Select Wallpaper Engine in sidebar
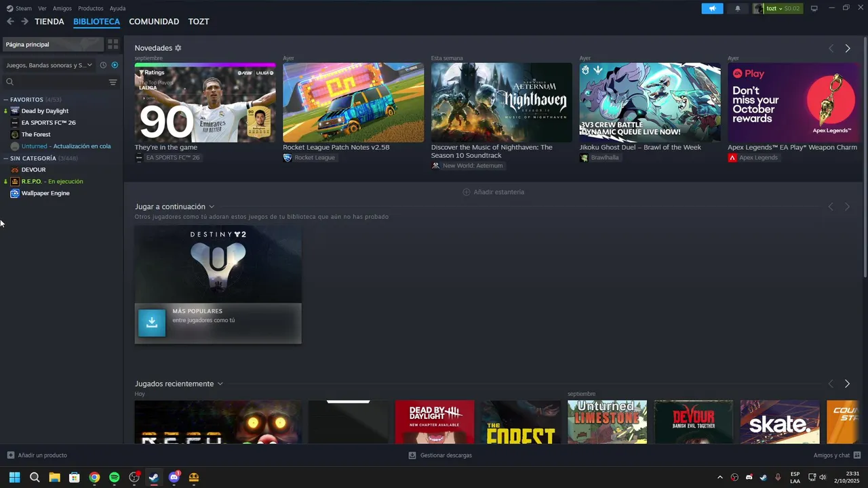This screenshot has width=868, height=488. pyautogui.click(x=45, y=193)
